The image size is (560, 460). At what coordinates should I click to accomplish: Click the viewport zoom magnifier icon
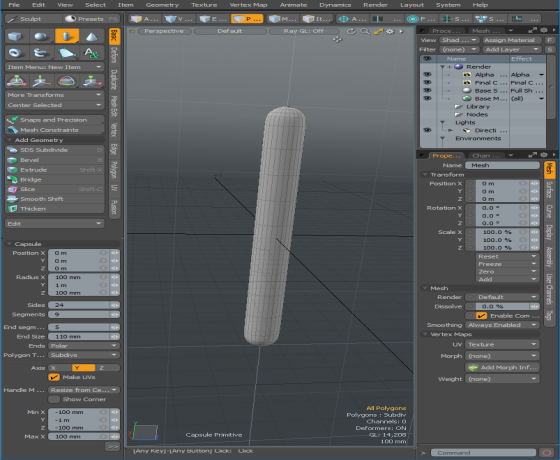tap(365, 31)
